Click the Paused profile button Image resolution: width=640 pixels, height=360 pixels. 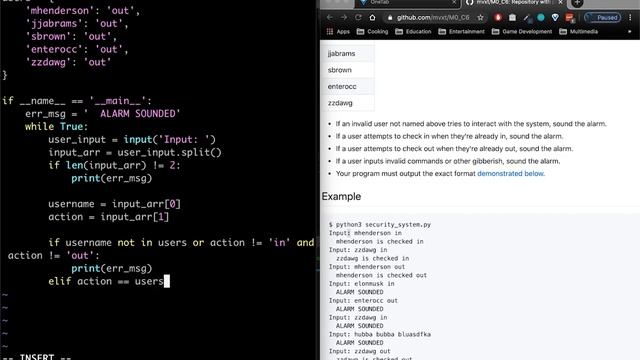click(602, 18)
